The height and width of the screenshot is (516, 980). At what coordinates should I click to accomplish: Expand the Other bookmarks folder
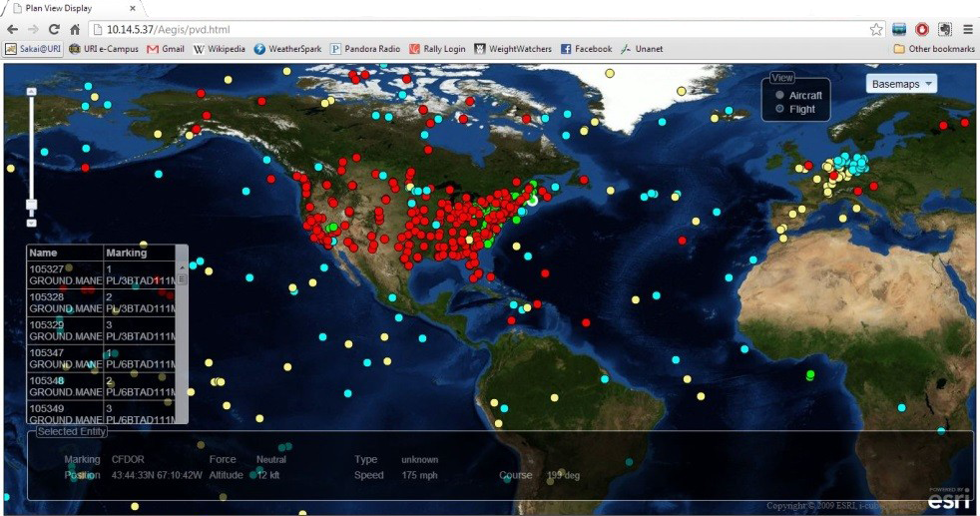(934, 49)
